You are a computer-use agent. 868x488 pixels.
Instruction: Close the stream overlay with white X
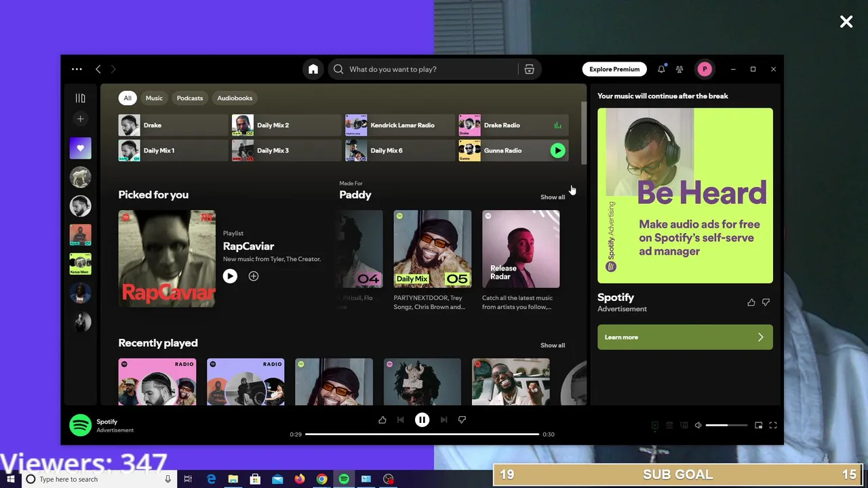846,22
